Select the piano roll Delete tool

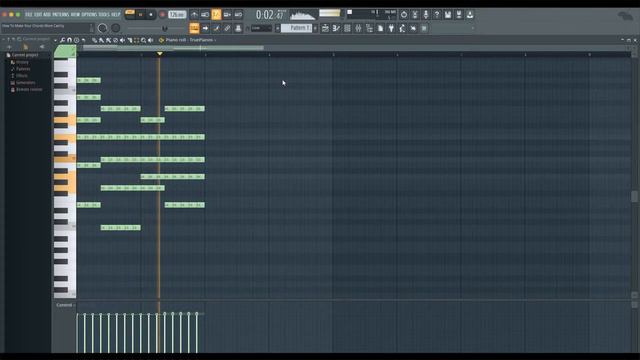point(116,40)
